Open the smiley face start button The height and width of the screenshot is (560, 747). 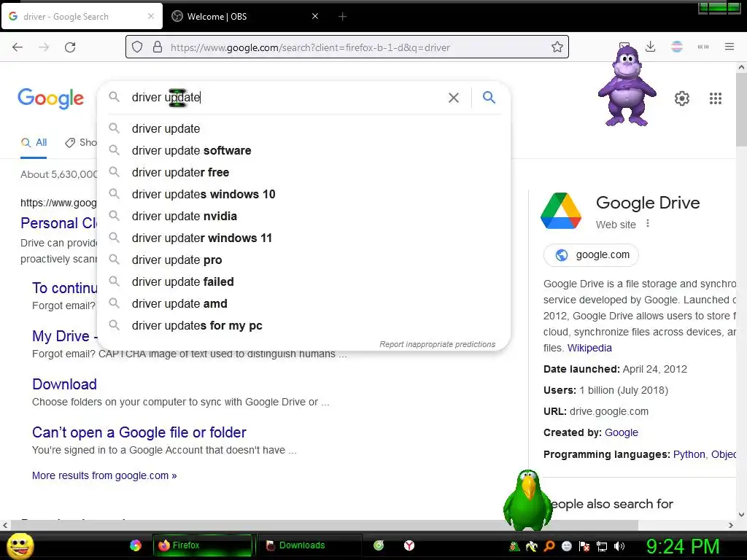pyautogui.click(x=20, y=545)
